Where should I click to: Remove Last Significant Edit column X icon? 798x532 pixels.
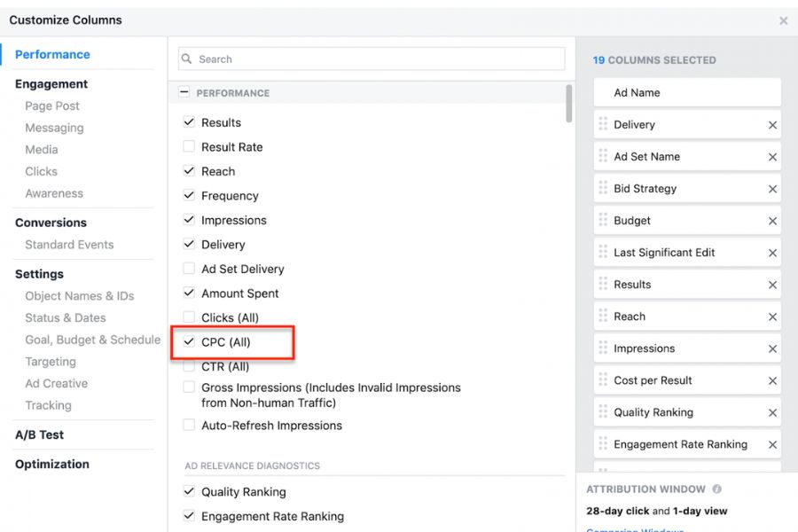[x=772, y=253]
